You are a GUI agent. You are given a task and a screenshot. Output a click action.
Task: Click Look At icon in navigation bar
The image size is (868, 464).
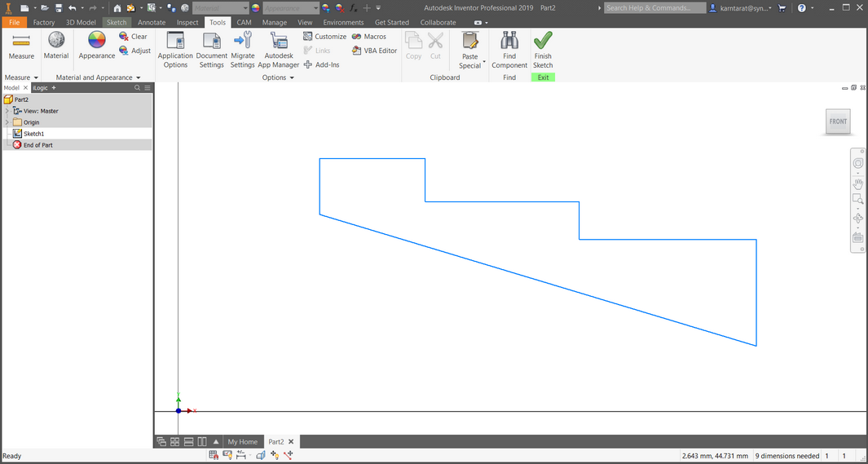(x=858, y=237)
